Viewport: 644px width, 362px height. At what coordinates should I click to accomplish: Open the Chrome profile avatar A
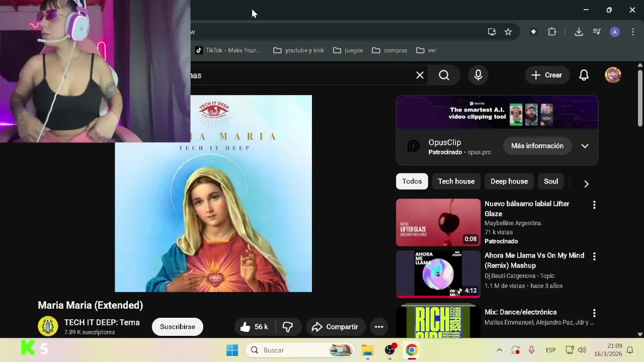click(x=615, y=32)
